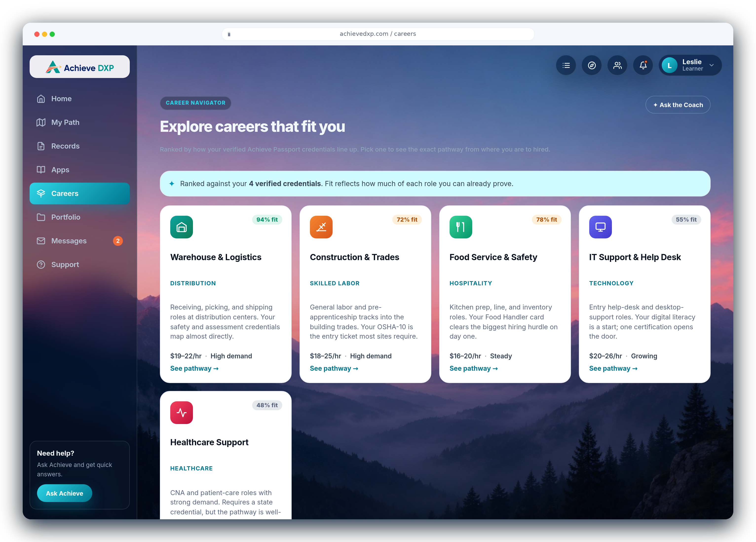Go to Home in sidebar
This screenshot has height=542, width=756.
pyautogui.click(x=79, y=99)
